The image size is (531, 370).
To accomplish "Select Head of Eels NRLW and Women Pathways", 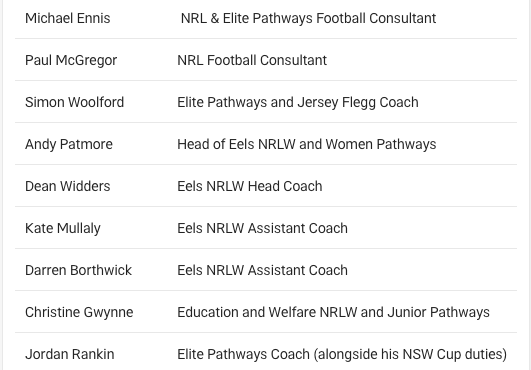I will (307, 145).
